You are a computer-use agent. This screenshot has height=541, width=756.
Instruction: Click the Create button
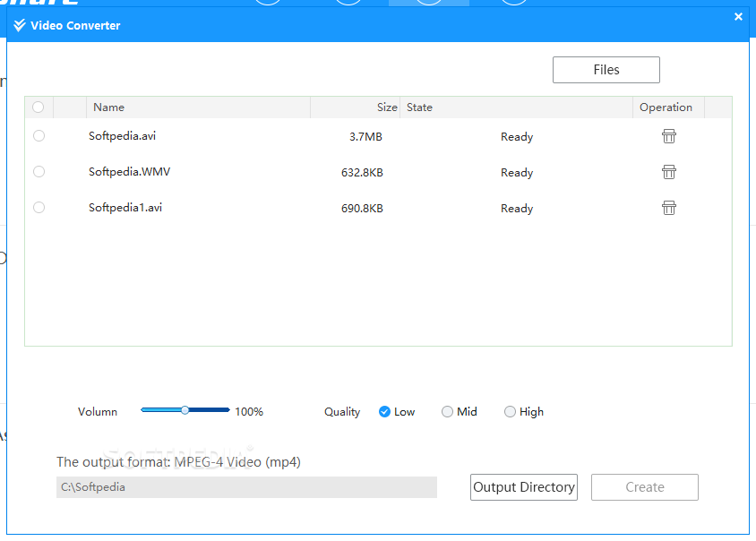[645, 487]
